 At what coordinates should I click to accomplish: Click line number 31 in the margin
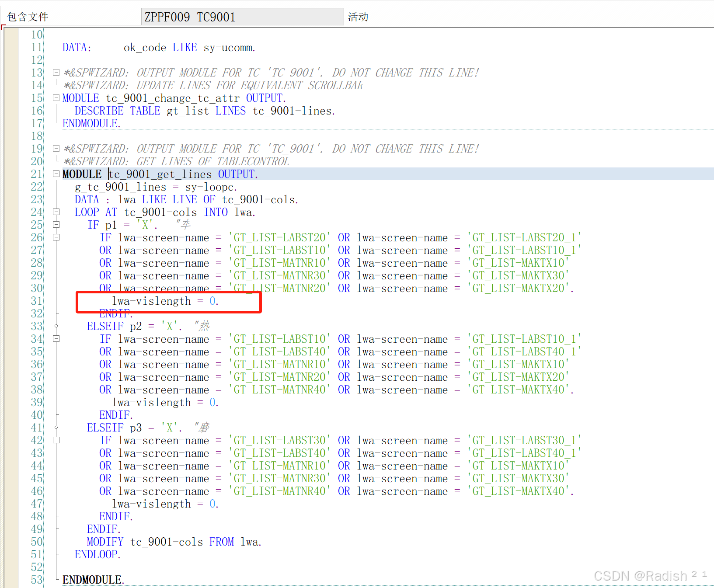tap(37, 301)
